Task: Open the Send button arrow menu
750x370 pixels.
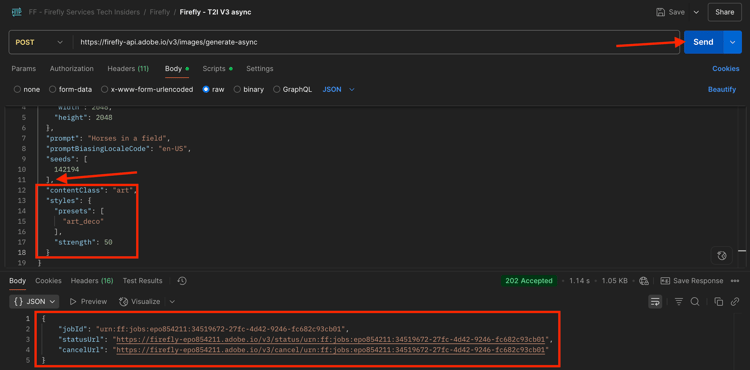Action: click(x=732, y=42)
